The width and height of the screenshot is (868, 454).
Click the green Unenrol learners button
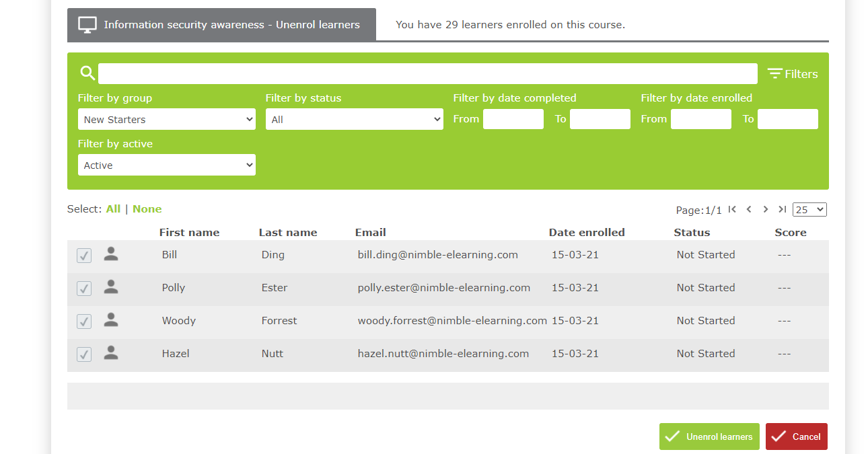coord(709,437)
